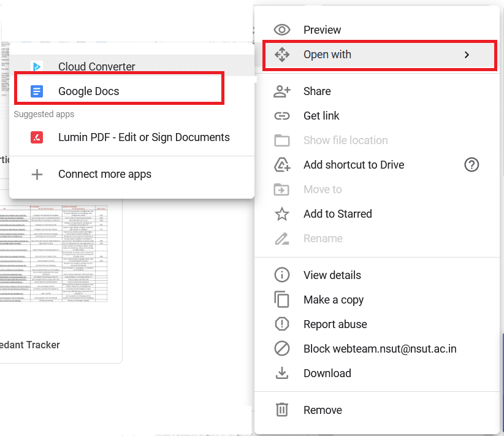Click the Get link chain icon
The width and height of the screenshot is (504, 436).
click(282, 115)
